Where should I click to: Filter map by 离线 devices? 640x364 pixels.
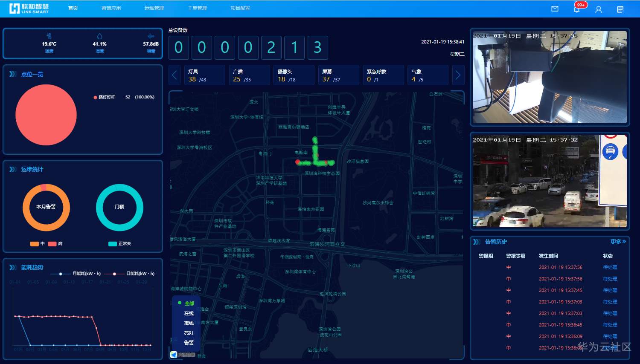189,323
